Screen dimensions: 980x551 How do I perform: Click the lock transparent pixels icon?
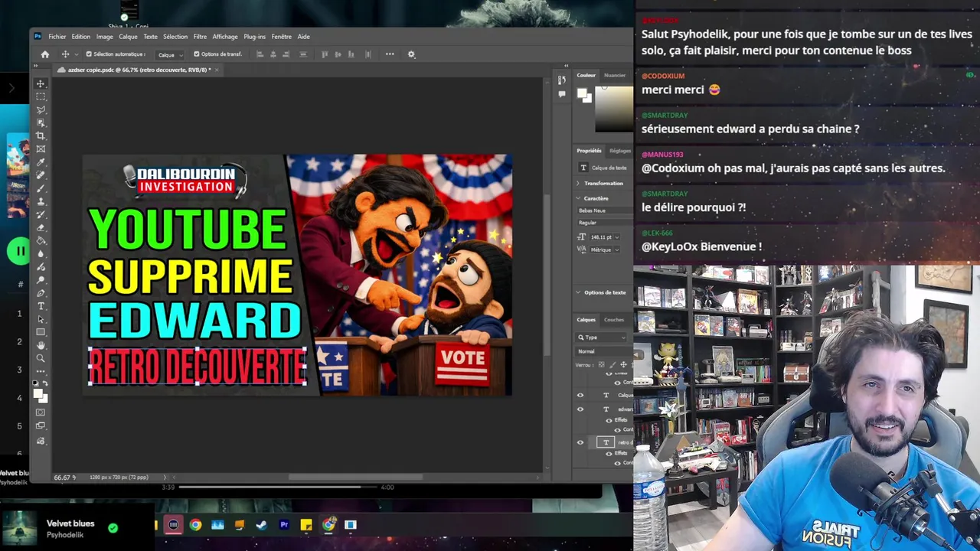tap(601, 365)
